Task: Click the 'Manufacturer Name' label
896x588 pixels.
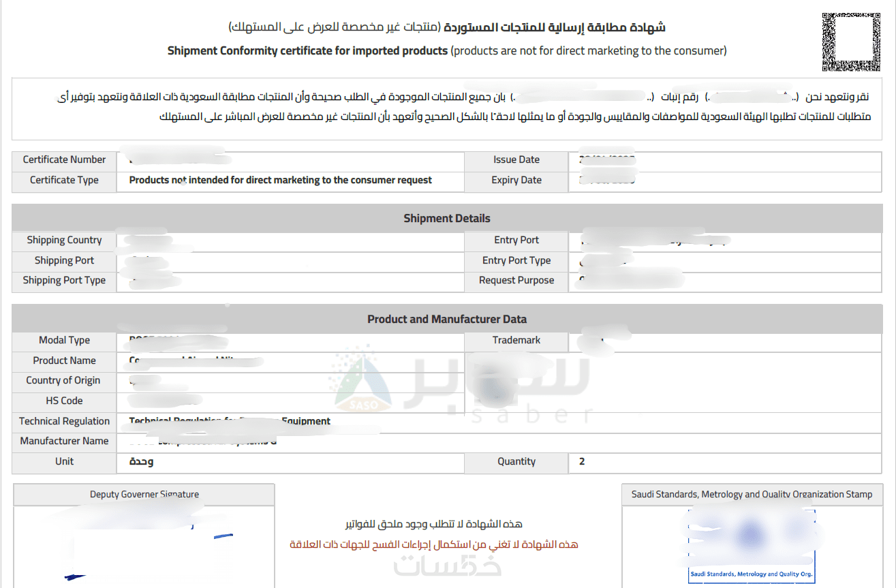Action: 64,441
